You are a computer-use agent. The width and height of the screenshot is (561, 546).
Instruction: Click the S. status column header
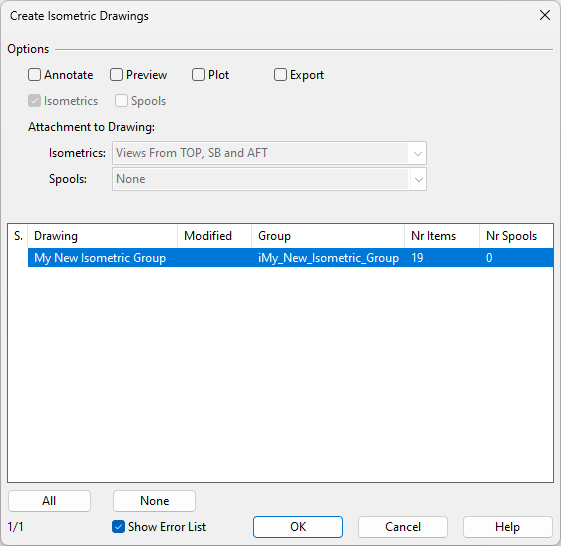tap(18, 236)
